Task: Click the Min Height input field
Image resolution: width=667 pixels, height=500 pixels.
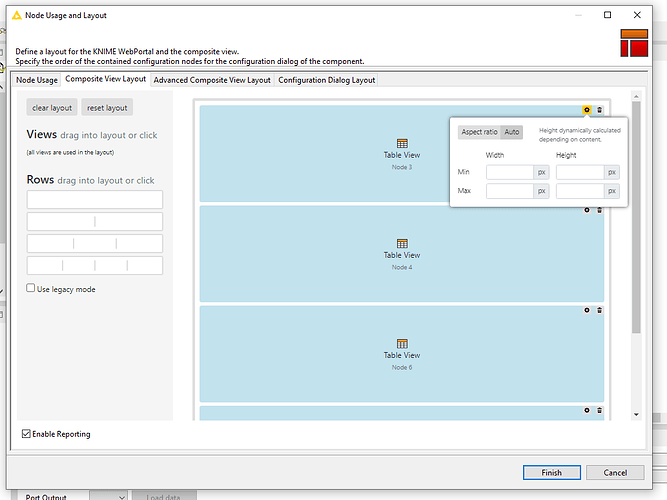Action: (580, 172)
